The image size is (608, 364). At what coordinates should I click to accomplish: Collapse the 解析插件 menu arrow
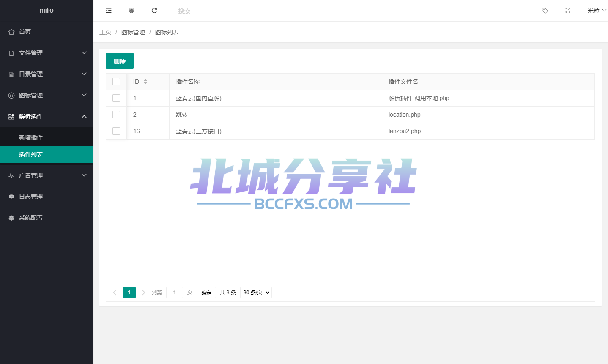pyautogui.click(x=84, y=116)
